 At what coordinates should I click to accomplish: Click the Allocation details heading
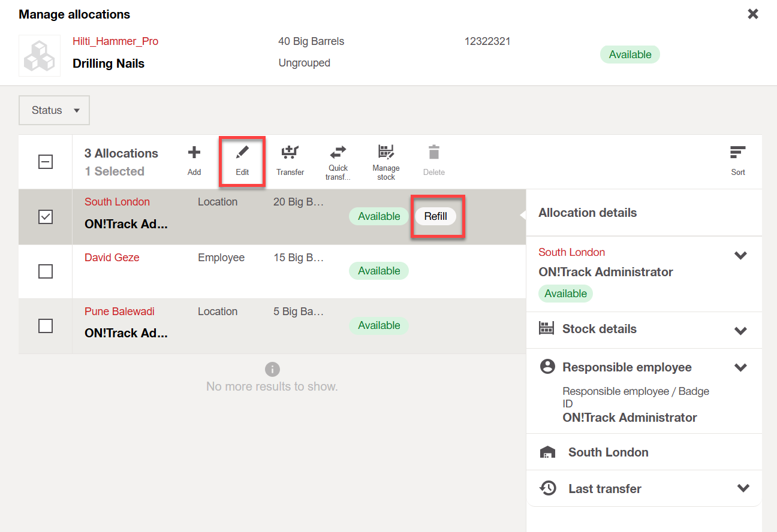[588, 213]
